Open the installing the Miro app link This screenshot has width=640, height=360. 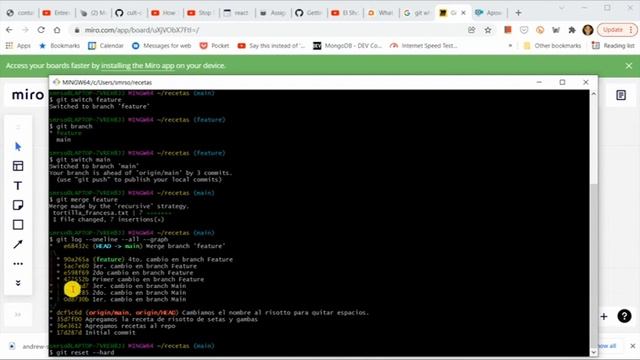pyautogui.click(x=138, y=66)
